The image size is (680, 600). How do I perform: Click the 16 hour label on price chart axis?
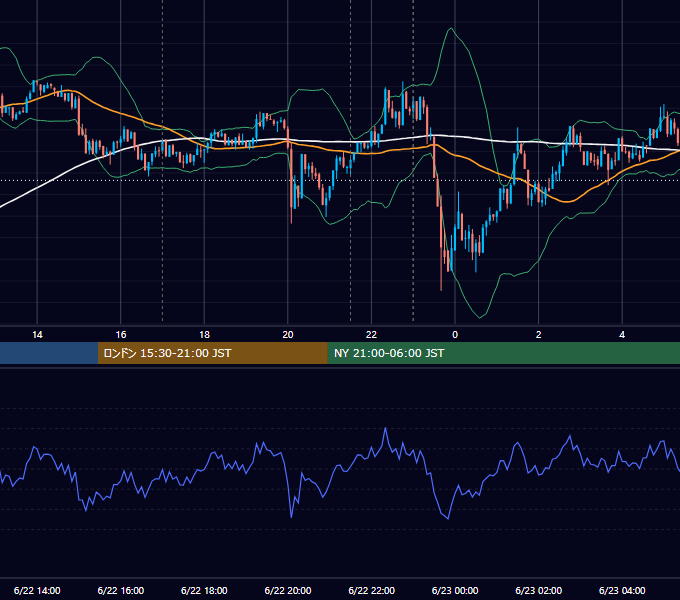(x=121, y=335)
